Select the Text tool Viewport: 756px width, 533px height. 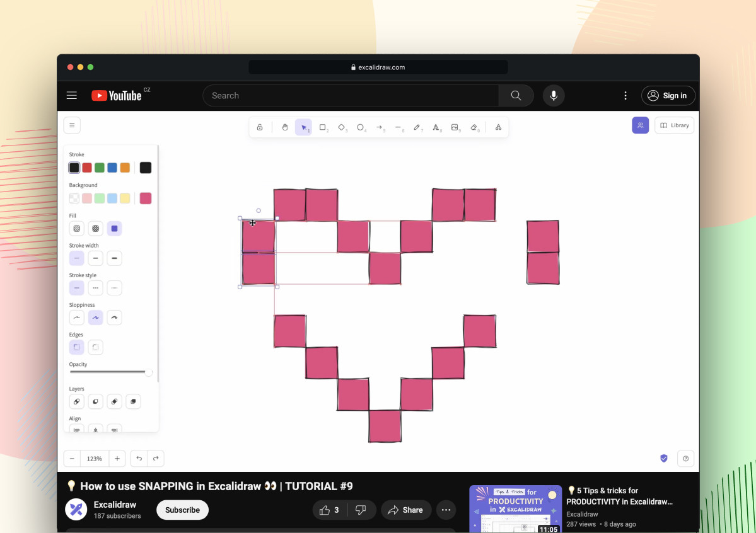pyautogui.click(x=436, y=127)
